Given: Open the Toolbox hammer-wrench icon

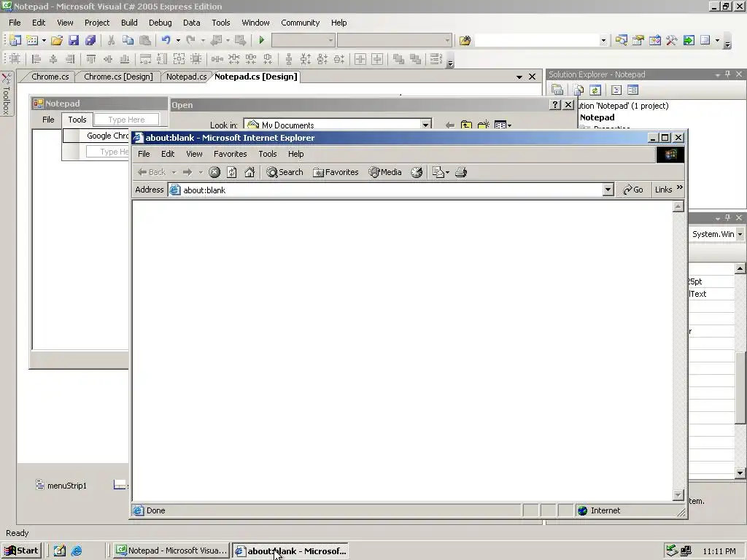Looking at the screenshot, I should (672, 40).
